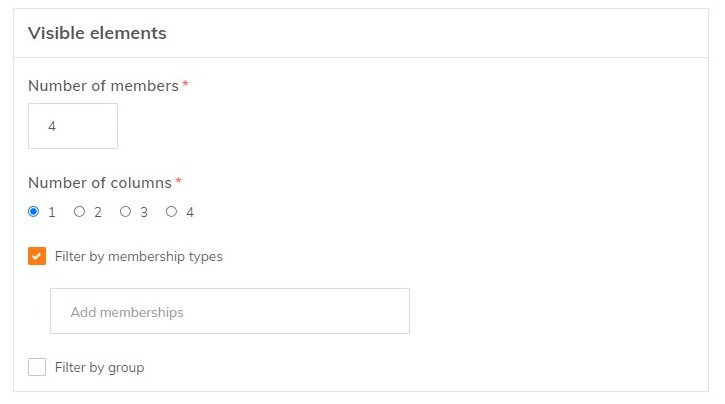
Task: Click the white checkmark in the orange checkbox
Action: click(37, 256)
